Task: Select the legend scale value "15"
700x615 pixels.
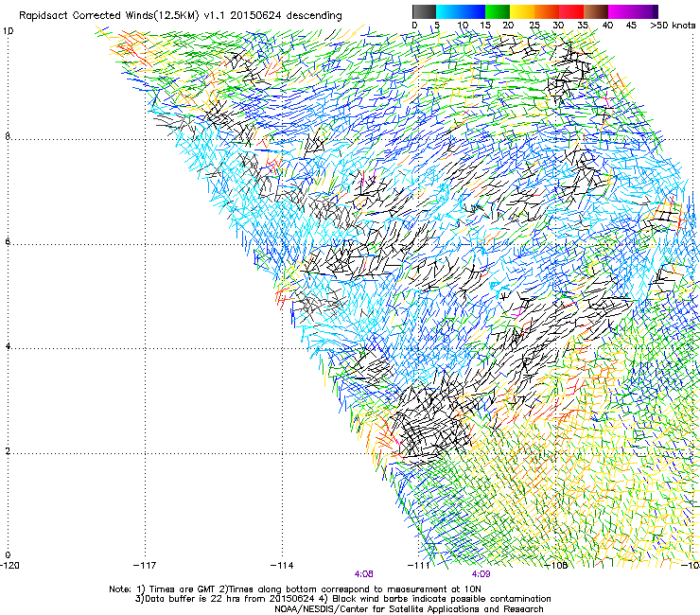Action: click(x=485, y=26)
